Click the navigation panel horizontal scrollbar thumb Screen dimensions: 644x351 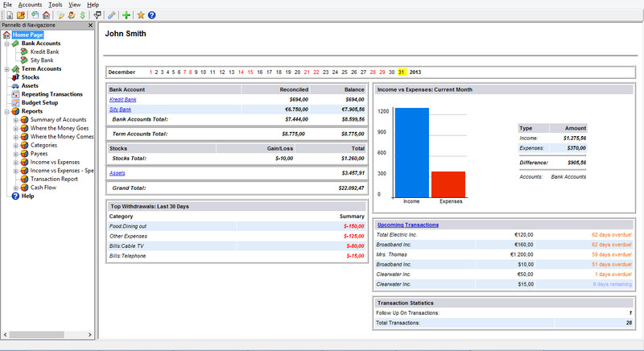(x=36, y=335)
